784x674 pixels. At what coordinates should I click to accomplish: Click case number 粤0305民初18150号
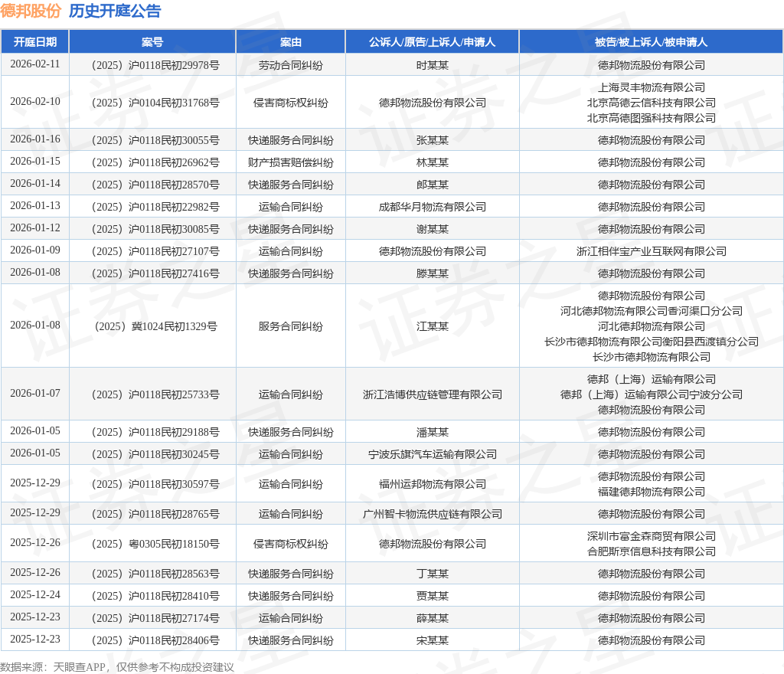coord(155,544)
